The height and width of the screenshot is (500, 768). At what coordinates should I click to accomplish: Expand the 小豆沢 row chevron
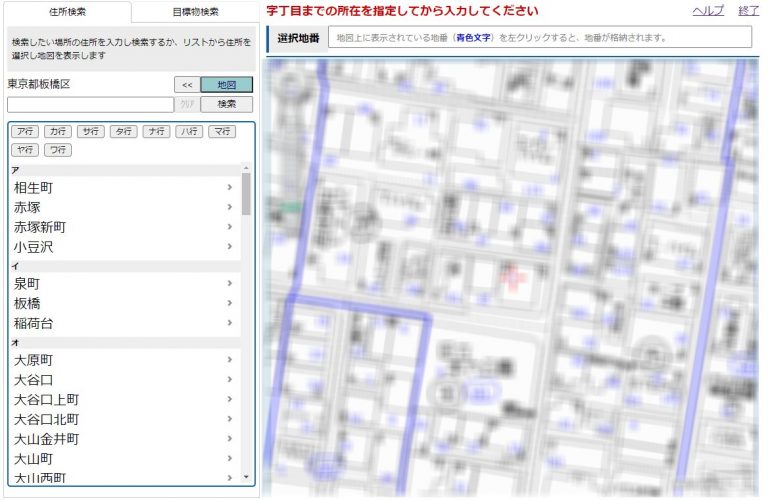coord(230,246)
